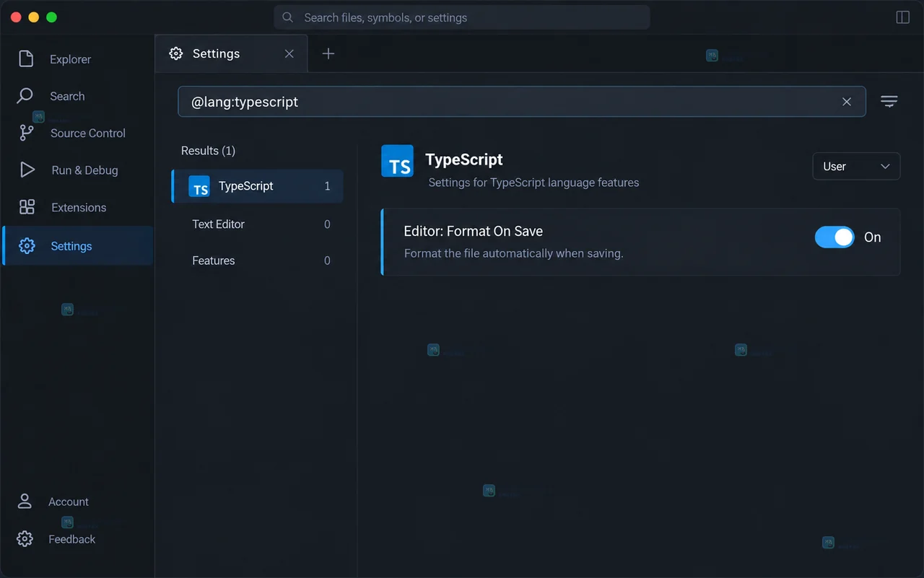Image resolution: width=924 pixels, height=578 pixels.
Task: Click the Settings gear icon in sidebar
Action: point(27,246)
